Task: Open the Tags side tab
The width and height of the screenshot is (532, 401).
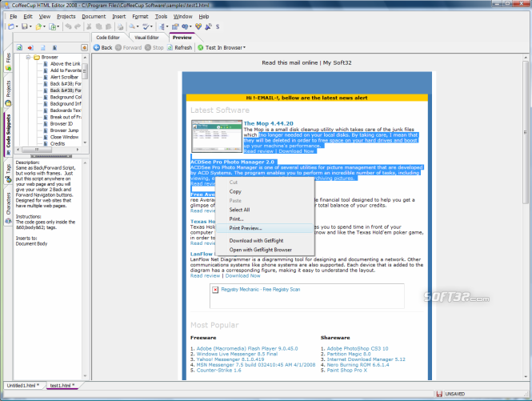Action: (8, 173)
